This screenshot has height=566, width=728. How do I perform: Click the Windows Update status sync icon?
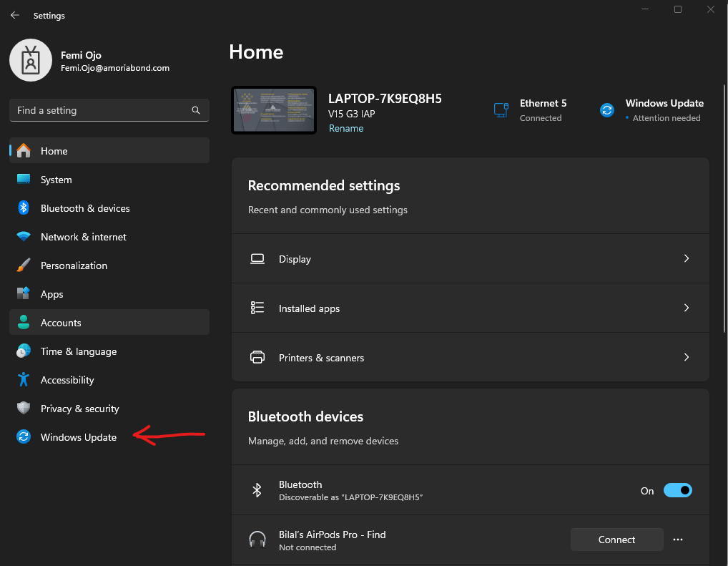(607, 110)
